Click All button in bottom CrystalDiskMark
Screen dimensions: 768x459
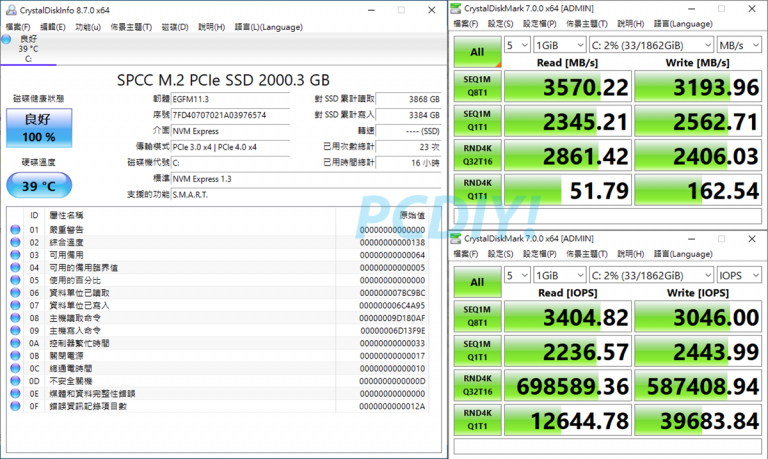pyautogui.click(x=477, y=282)
